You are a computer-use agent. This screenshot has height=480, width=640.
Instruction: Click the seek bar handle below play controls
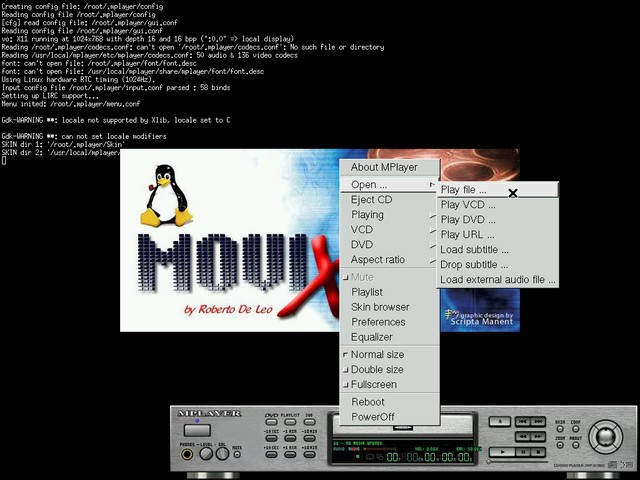[489, 462]
